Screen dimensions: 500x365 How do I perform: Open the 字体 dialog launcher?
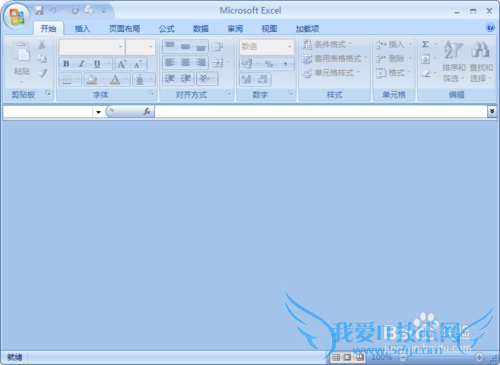(152, 93)
